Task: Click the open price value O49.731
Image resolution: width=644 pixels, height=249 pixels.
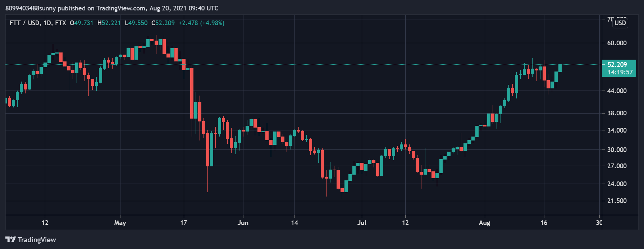Action: (82, 23)
